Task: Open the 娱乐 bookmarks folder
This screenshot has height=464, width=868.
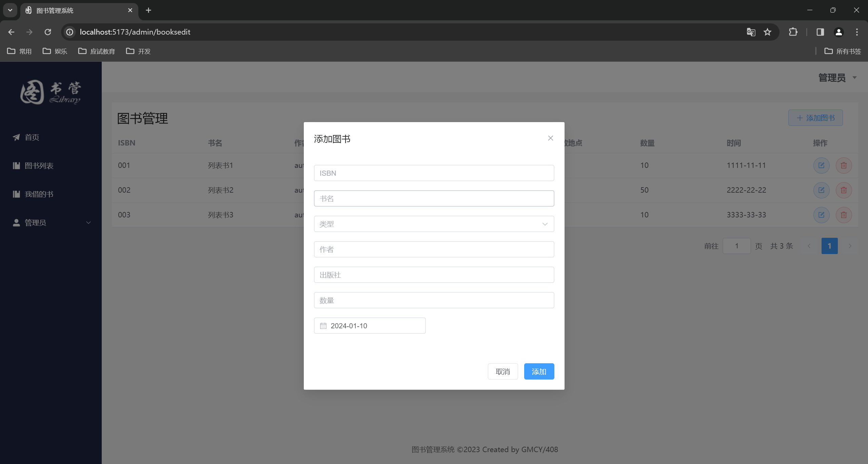Action: click(x=55, y=51)
